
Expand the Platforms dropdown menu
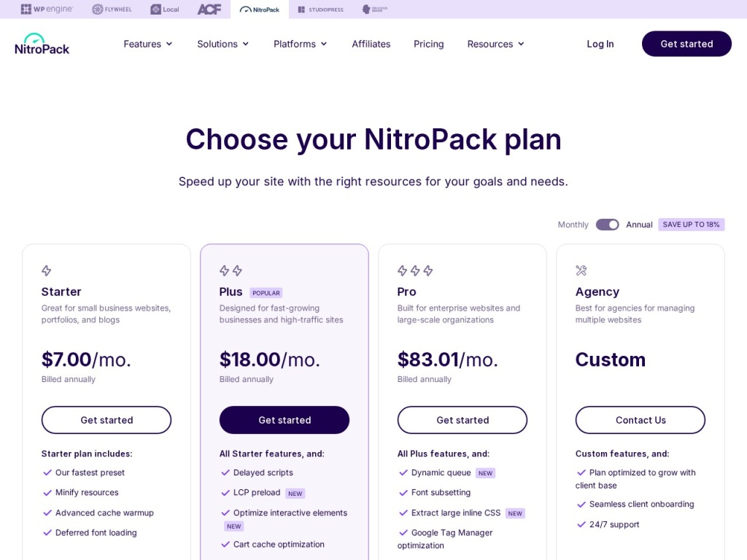pyautogui.click(x=300, y=44)
